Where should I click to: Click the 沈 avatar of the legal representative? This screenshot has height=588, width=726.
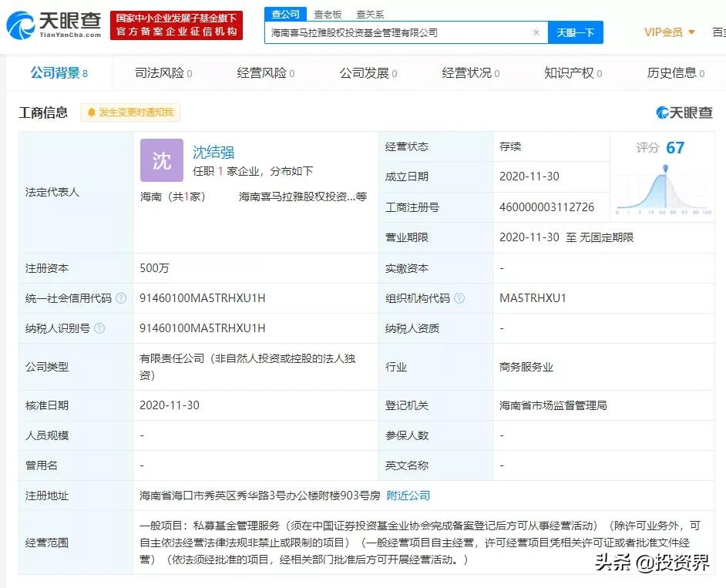pos(161,160)
